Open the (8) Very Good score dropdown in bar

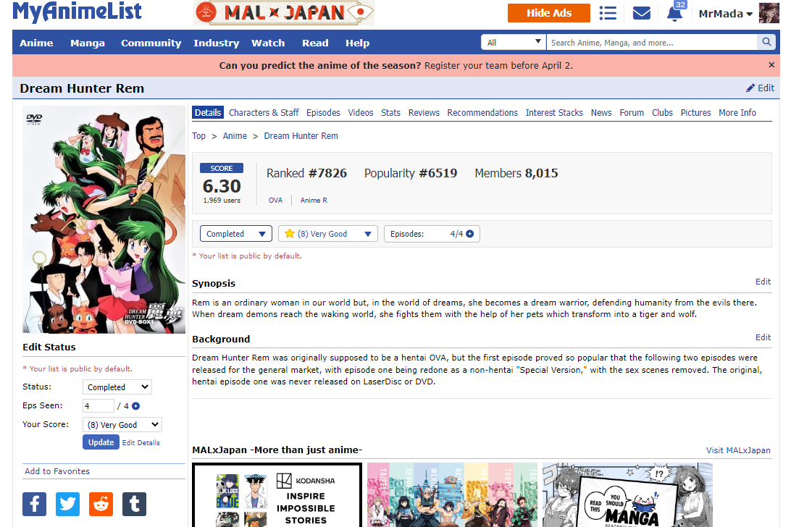328,234
